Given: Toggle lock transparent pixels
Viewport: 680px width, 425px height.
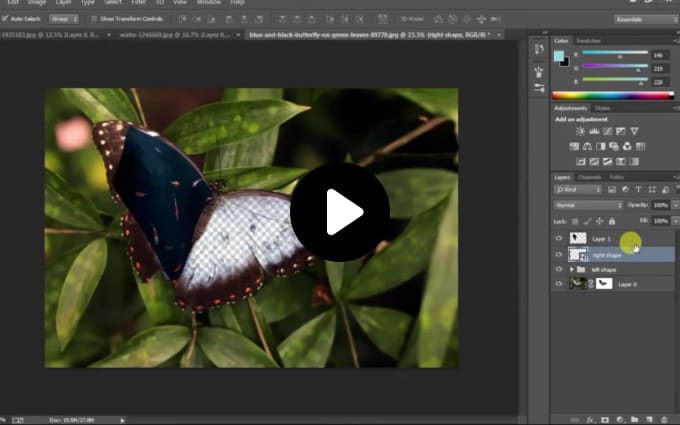Looking at the screenshot, I should pos(575,221).
